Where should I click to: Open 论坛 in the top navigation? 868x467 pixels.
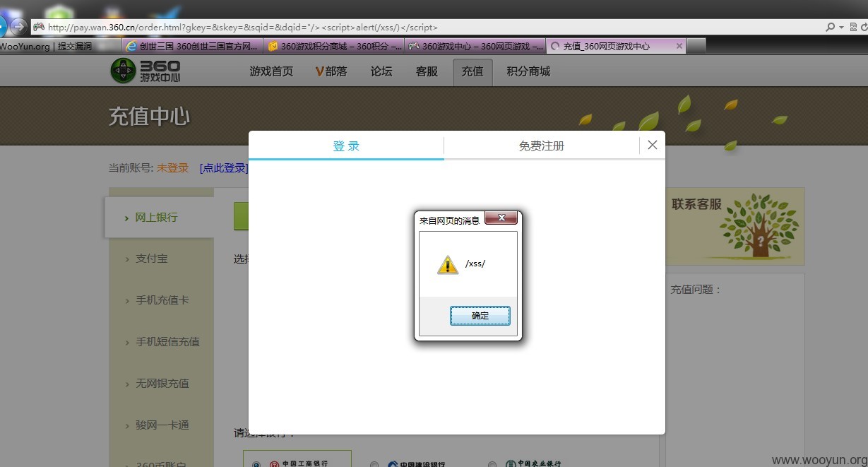(381, 71)
